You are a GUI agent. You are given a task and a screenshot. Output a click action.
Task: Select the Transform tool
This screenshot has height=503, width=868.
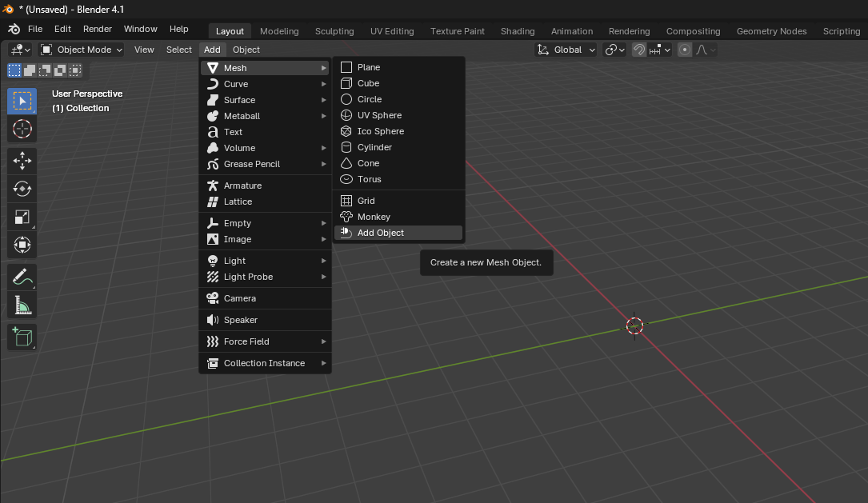coord(22,245)
